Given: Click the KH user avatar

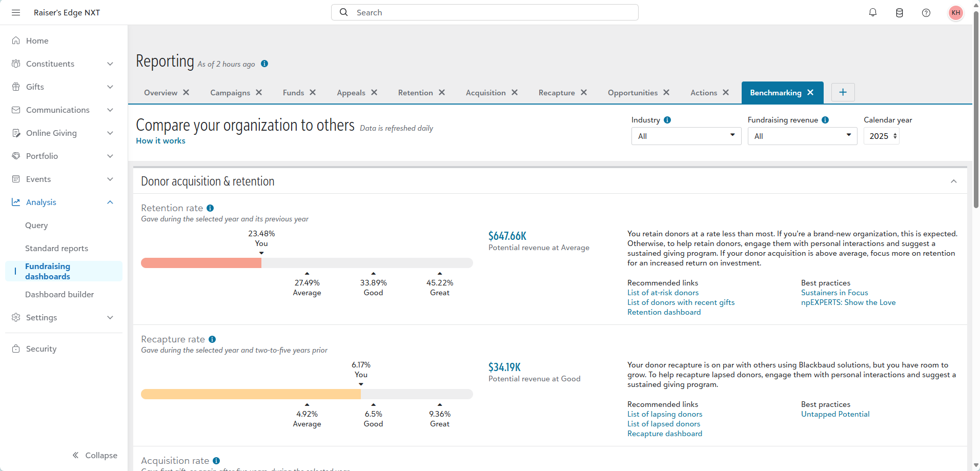Looking at the screenshot, I should tap(956, 13).
